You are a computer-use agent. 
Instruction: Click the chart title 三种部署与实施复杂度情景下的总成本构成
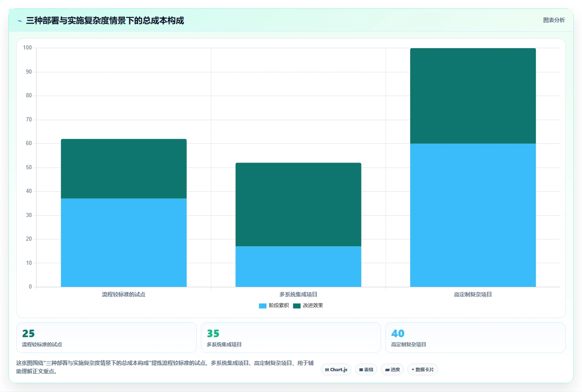tap(105, 20)
